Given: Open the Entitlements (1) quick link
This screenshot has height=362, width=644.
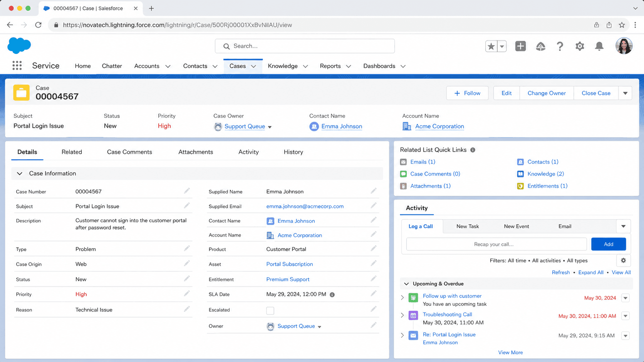Looking at the screenshot, I should tap(547, 186).
